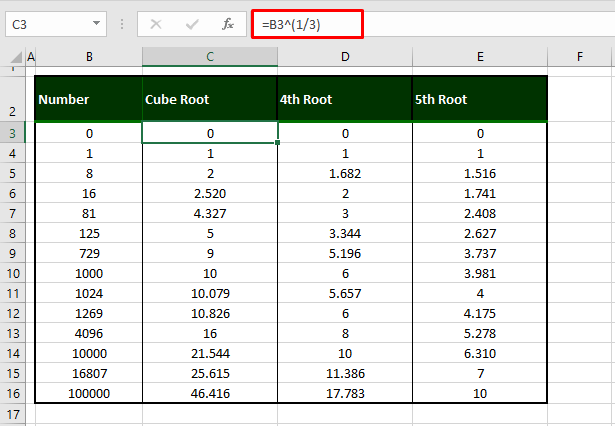Select the 5th Root header cell
Viewport: 615px width, 426px height.
click(x=480, y=99)
